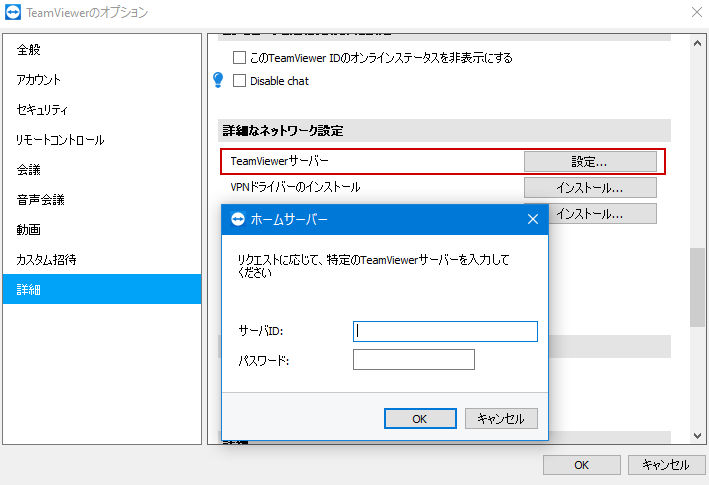Check オンラインステータスを非表示にする checkbox

(x=239, y=57)
